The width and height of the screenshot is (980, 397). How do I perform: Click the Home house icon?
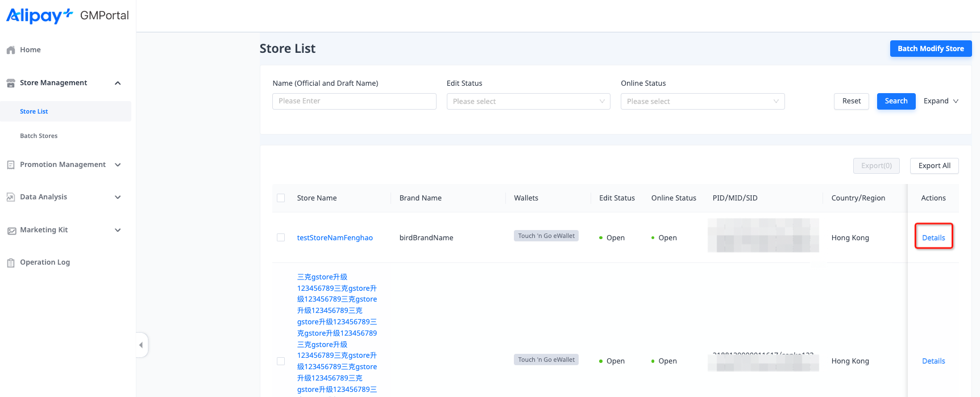pyautogui.click(x=11, y=50)
